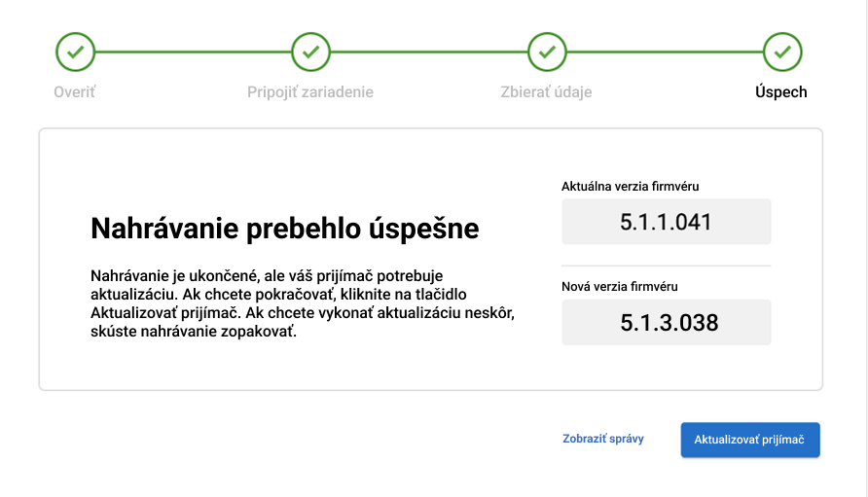Select the Úspech step label
This screenshot has height=497, width=868.
click(781, 92)
